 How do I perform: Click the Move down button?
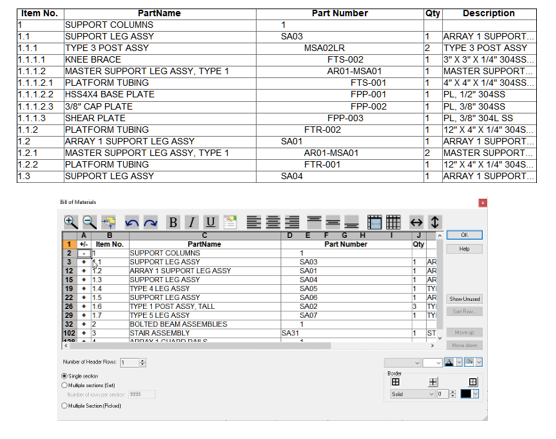[x=464, y=345]
